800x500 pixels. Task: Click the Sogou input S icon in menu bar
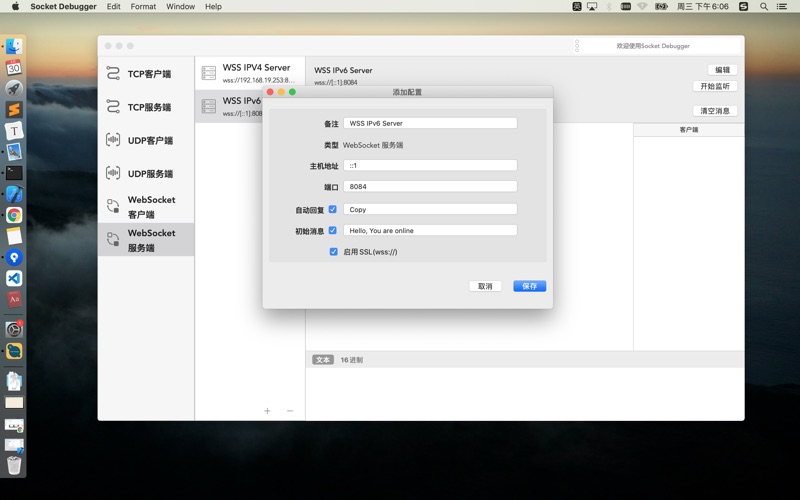[x=743, y=7]
